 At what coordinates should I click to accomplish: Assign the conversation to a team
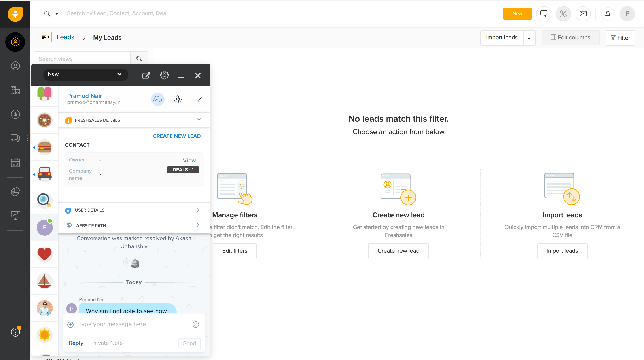click(157, 99)
